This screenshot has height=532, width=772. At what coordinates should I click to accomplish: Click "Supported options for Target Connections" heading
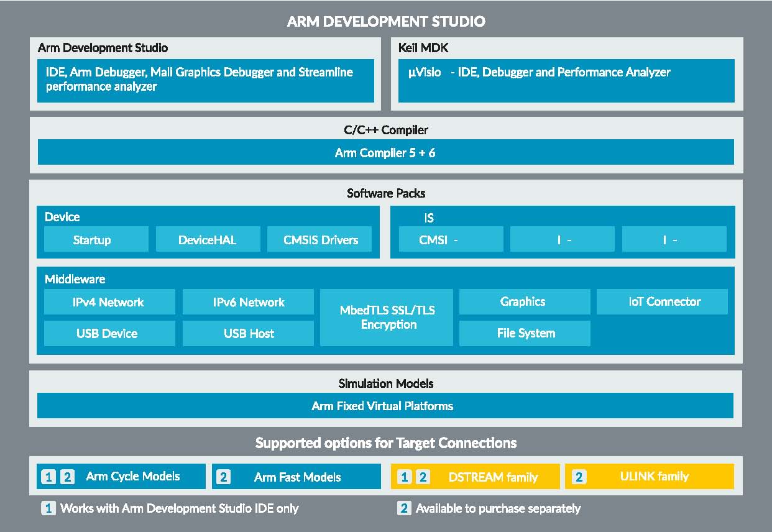(x=386, y=443)
